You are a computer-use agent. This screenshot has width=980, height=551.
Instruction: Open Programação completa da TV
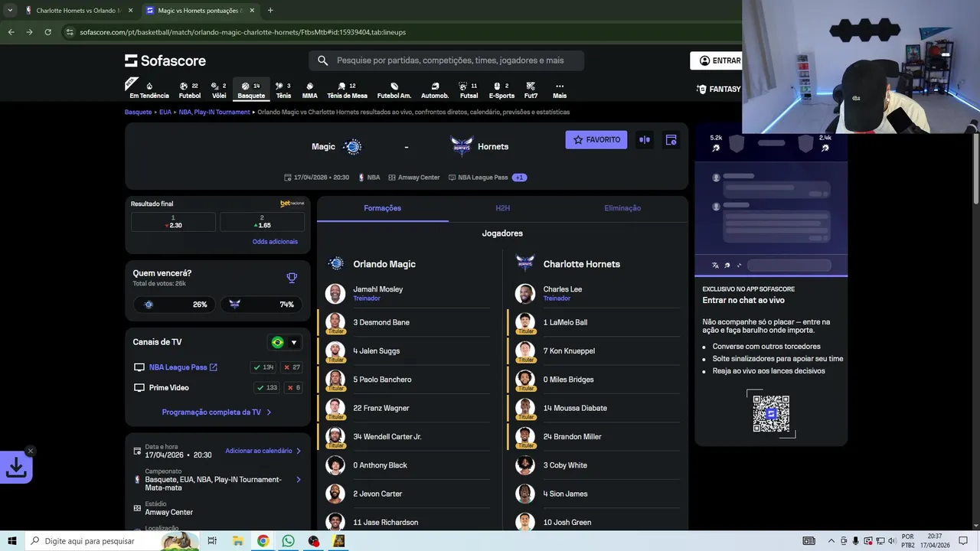(217, 412)
